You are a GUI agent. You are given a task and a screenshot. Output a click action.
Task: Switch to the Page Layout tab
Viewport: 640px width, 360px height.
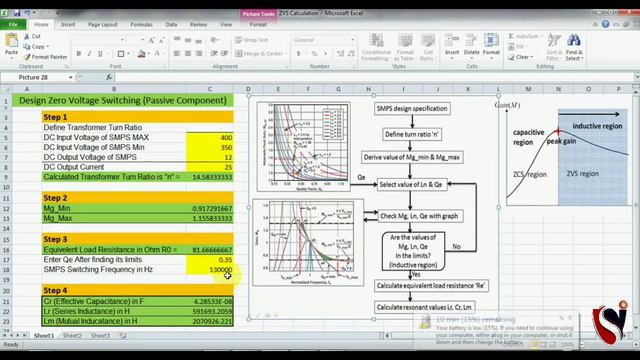pos(102,24)
